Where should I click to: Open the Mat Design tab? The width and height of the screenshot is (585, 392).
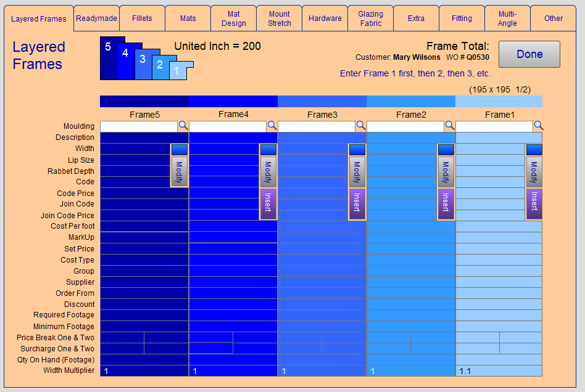point(233,18)
